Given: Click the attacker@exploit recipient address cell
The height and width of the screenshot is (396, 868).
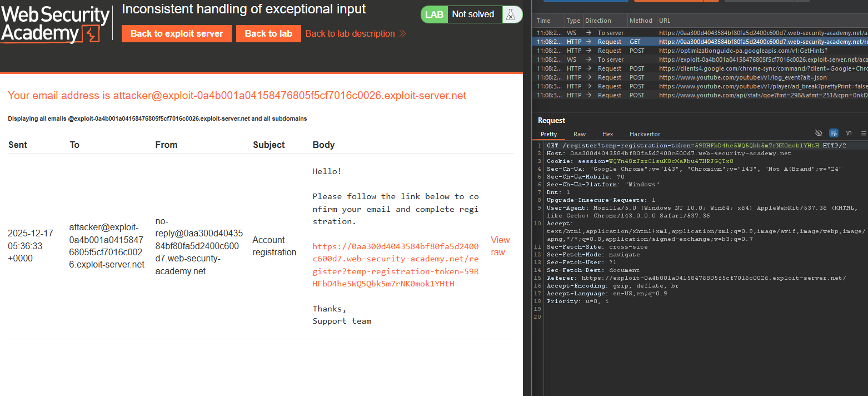Looking at the screenshot, I should point(107,246).
